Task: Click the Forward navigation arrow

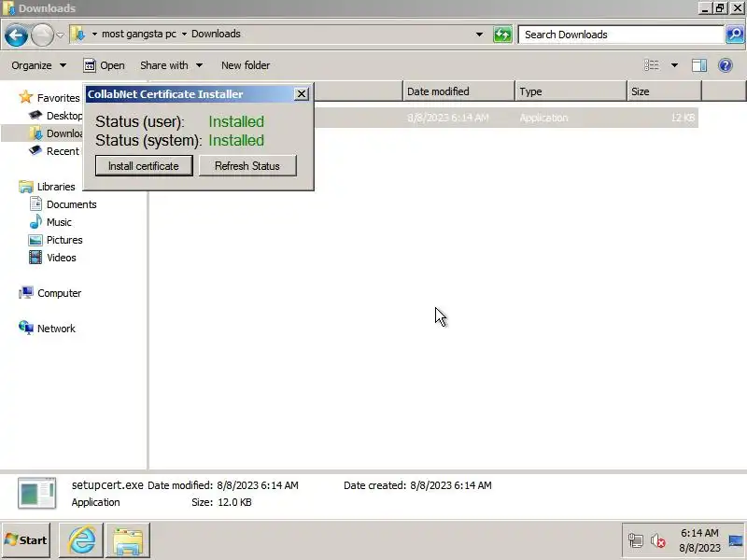Action: (42, 35)
